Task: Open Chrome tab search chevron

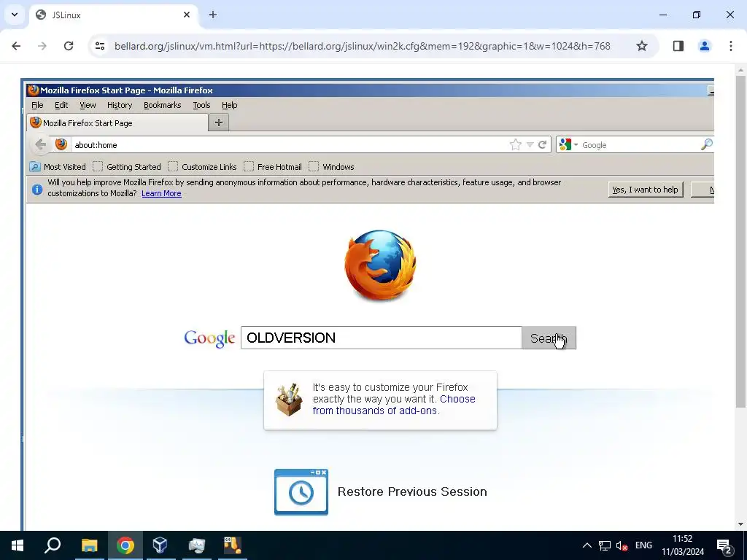Action: [15, 15]
